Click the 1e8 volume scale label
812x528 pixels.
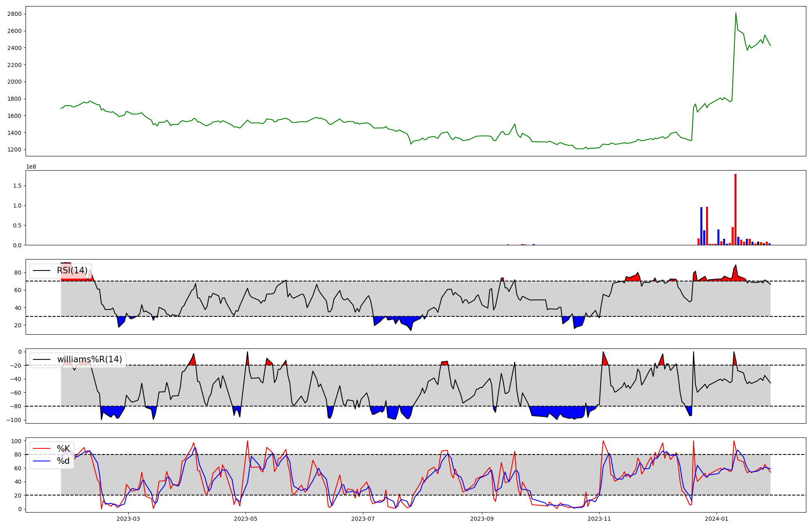coord(31,167)
